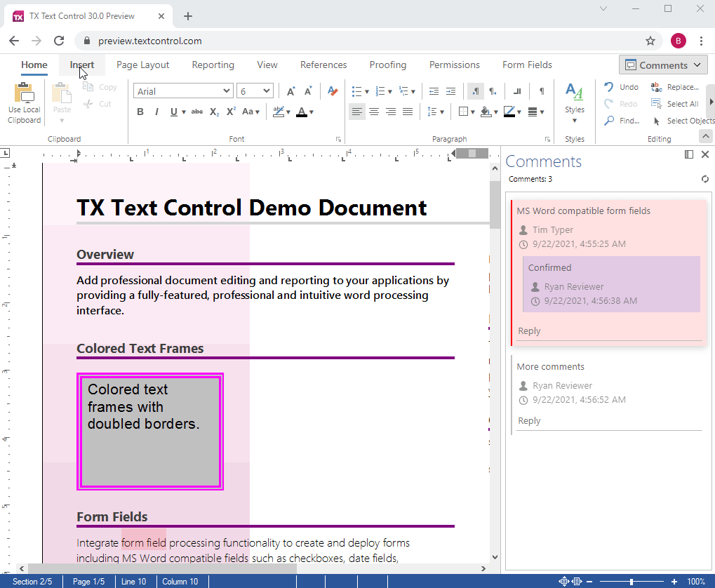The height and width of the screenshot is (588, 715).
Task: Toggle italic formatting
Action: 156,112
